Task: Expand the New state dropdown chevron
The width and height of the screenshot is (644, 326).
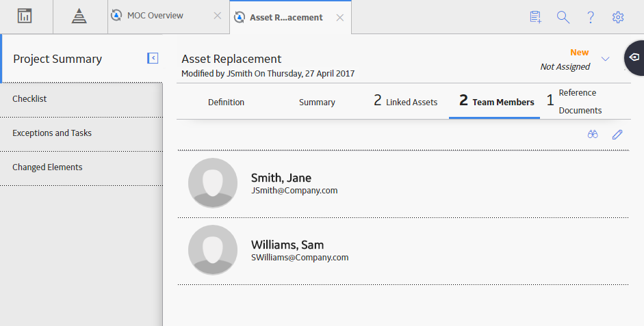Action: [605, 59]
